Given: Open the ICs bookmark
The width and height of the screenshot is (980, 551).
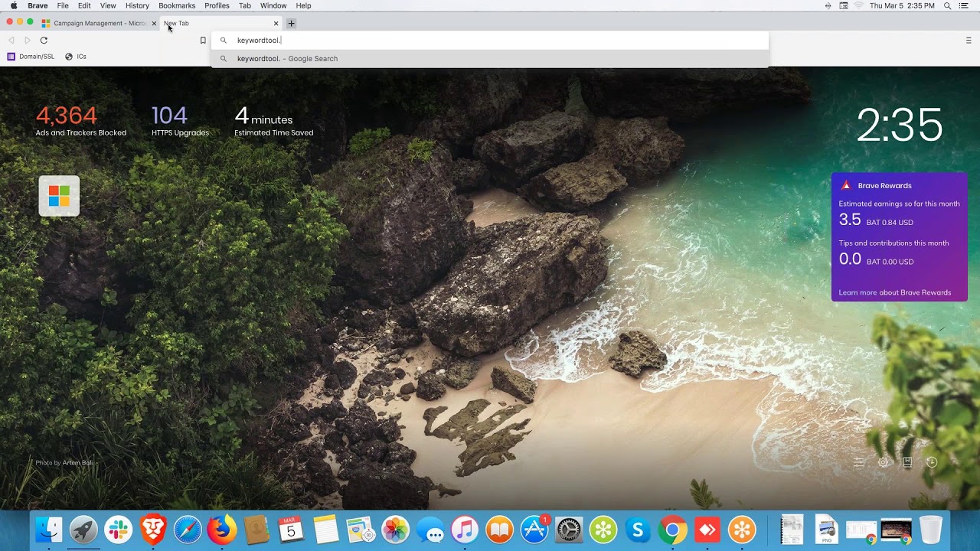Looking at the screenshot, I should pos(76,57).
